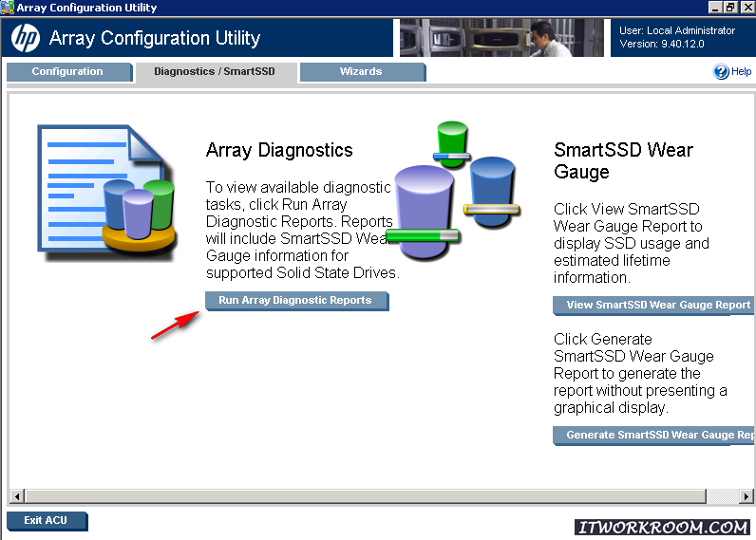Click the horizontal scrollbar left arrow

(17, 496)
